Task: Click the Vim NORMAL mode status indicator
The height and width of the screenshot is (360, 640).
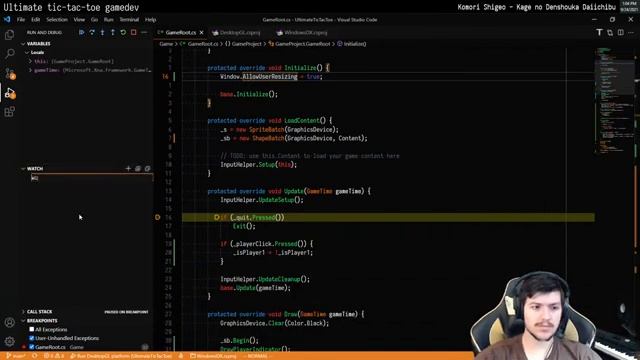Action: click(257, 356)
